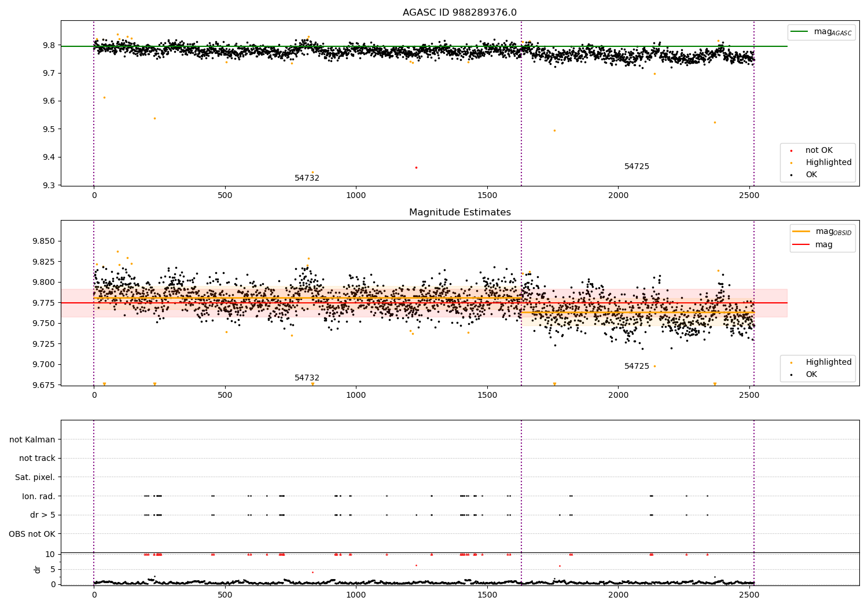Click x-axis tick '2500' in the bottom plot
The width and height of the screenshot is (868, 608).
749,595
